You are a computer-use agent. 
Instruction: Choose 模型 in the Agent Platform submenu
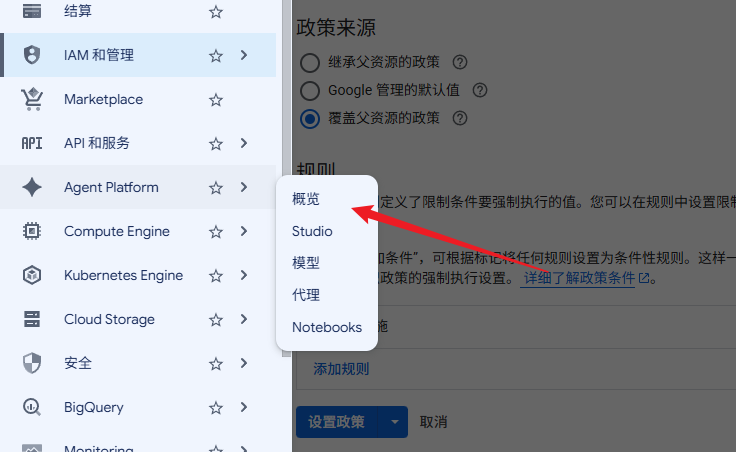click(306, 263)
